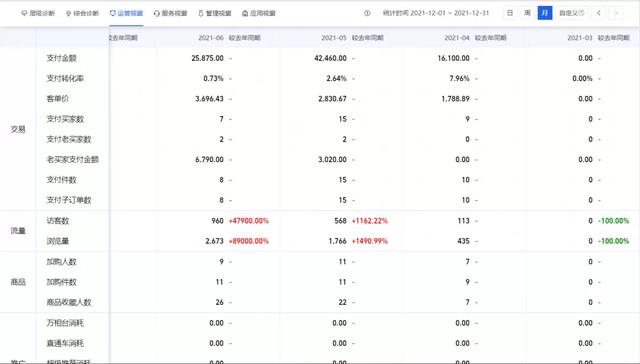Open the 综合诊断 tab
This screenshot has width=640, height=364.
82,13
